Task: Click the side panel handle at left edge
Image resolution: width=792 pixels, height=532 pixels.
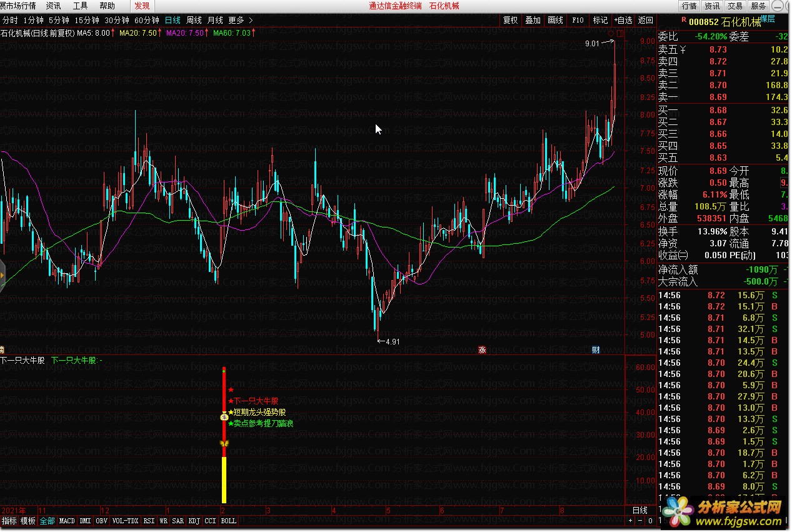Action: click(x=3, y=275)
